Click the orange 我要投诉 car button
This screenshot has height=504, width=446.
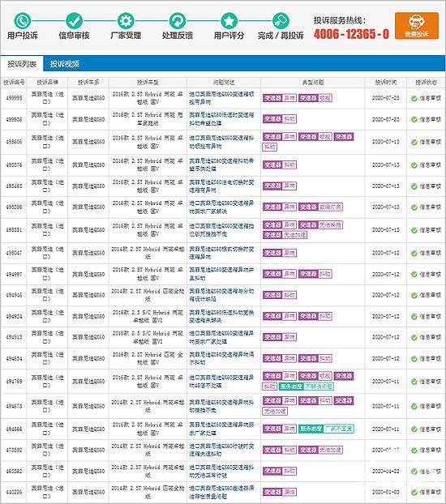pyautogui.click(x=417, y=26)
